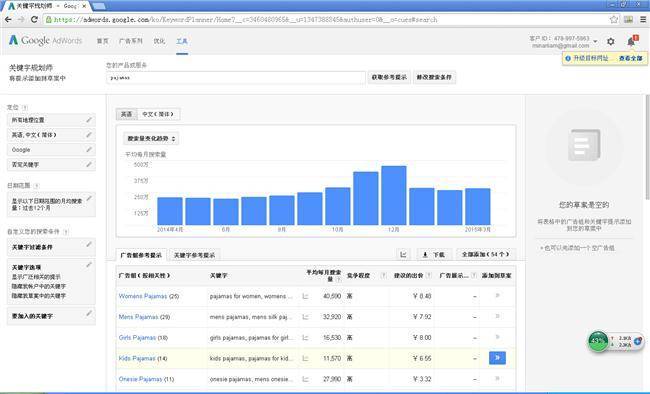650x394 pixels.
Task: Edit keyword options pencil icon
Action: 89,265
